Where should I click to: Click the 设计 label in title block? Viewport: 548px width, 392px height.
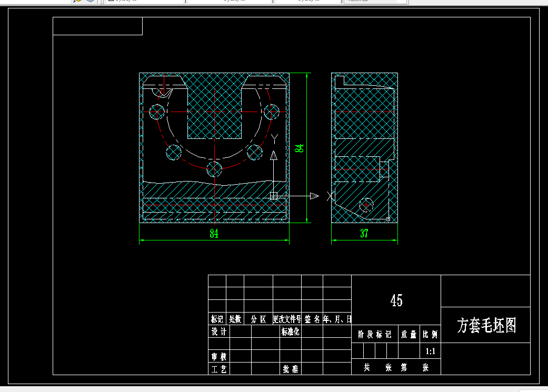click(219, 331)
